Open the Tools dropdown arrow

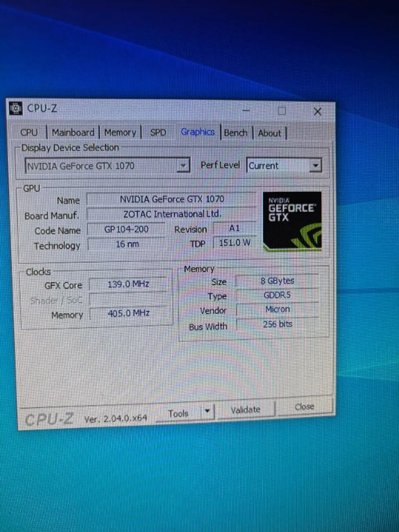pos(207,412)
